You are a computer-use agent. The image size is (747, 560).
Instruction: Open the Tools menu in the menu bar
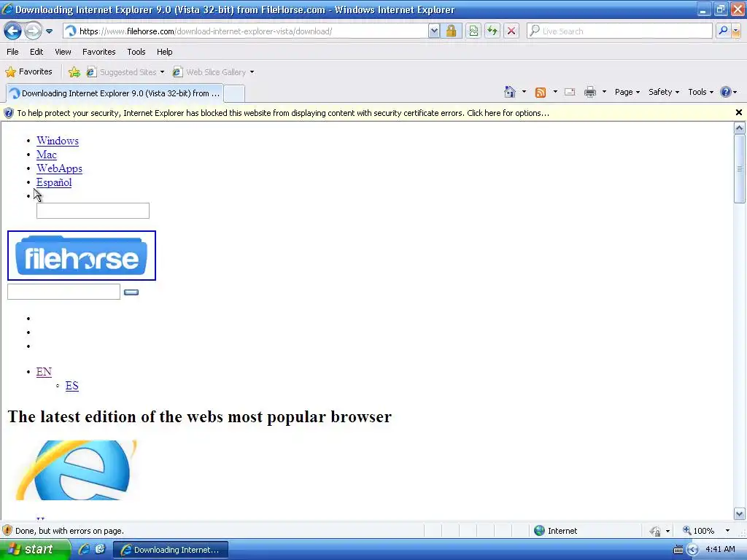[136, 52]
